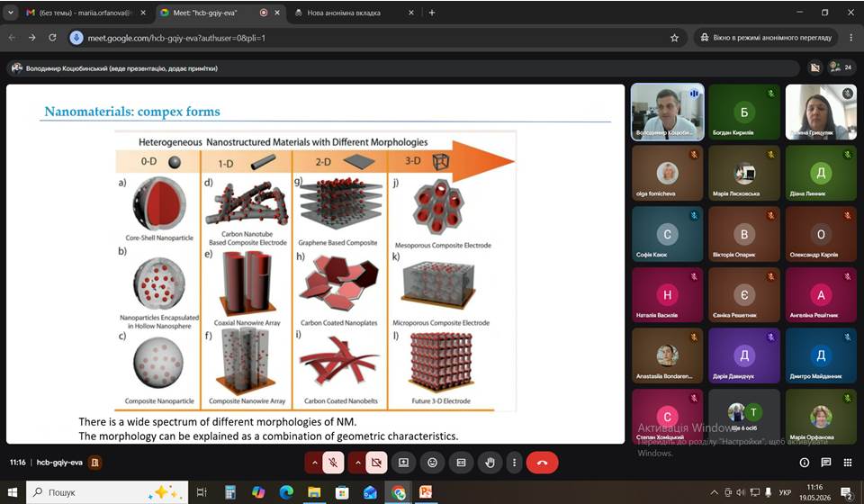864x504 pixels.
Task: Select the Ангеліна Решітник participant tile
Action: (x=821, y=294)
